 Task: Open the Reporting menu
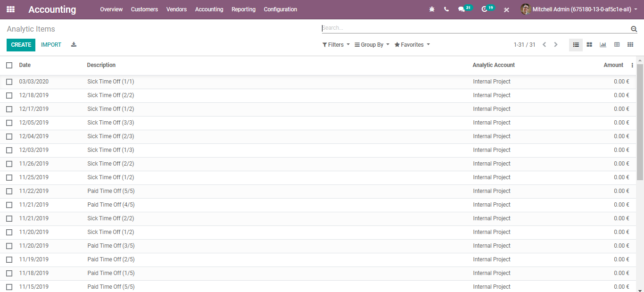pyautogui.click(x=243, y=9)
